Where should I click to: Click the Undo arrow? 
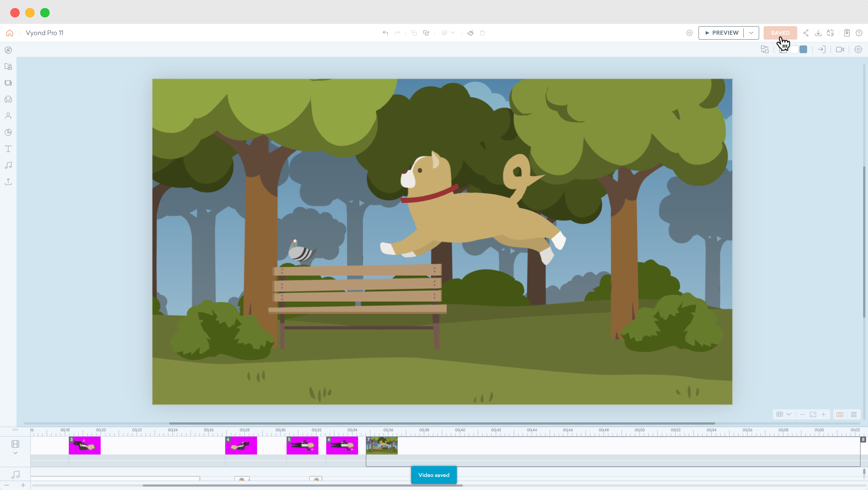pos(385,33)
